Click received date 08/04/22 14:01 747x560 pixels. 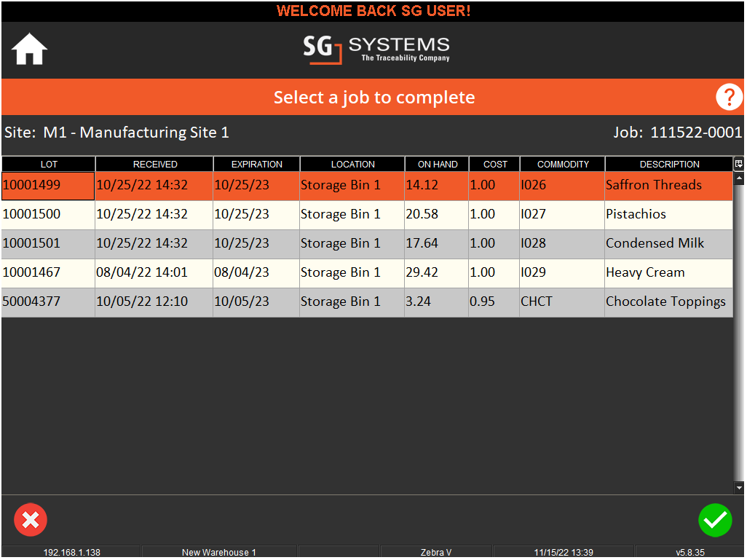[154, 272]
